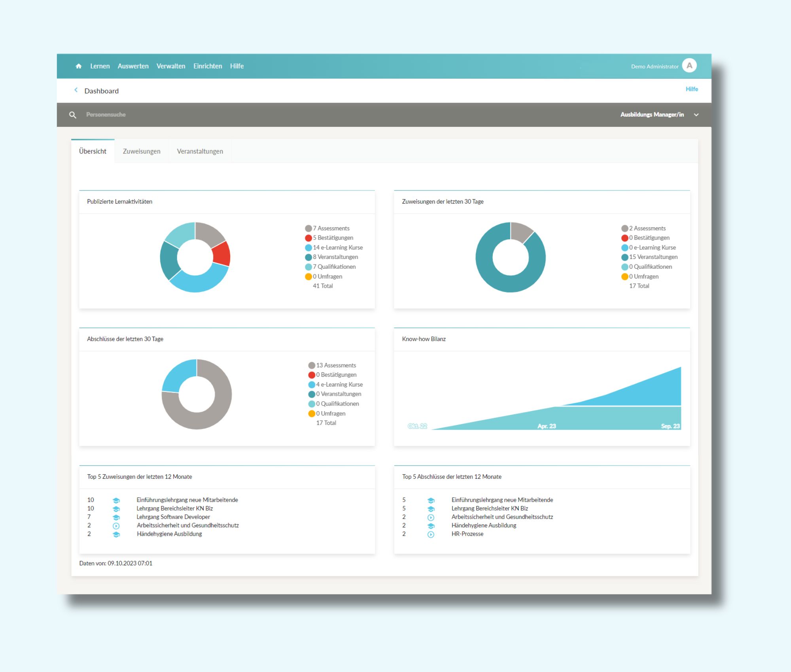Click the back arrow beside Dashboard
The height and width of the screenshot is (672, 791).
coord(76,90)
